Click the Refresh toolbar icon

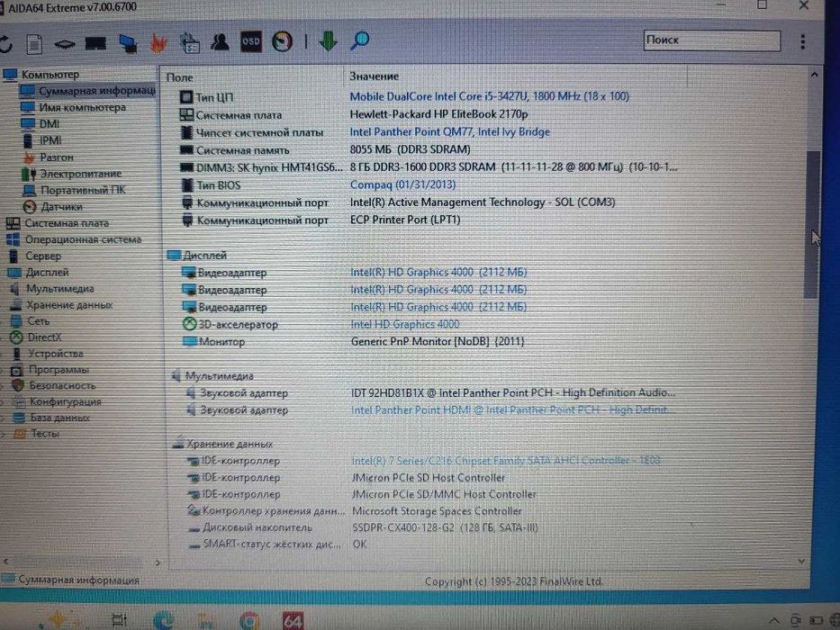click(5, 43)
